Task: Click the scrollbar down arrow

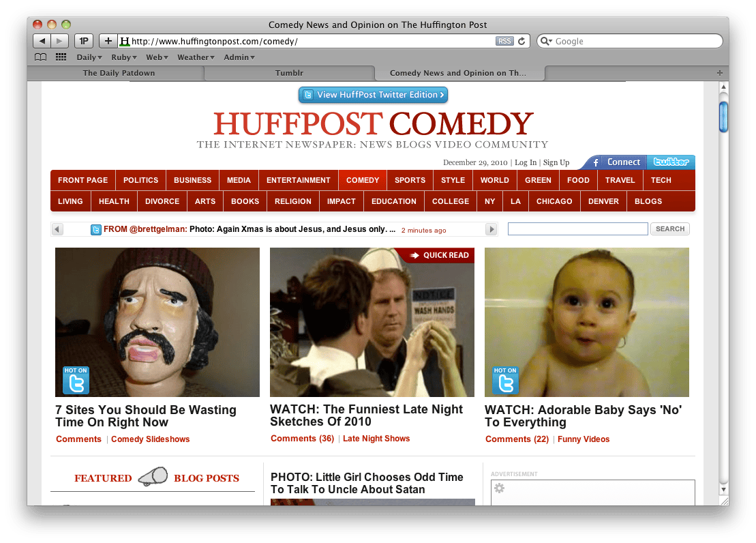Action: pos(723,489)
